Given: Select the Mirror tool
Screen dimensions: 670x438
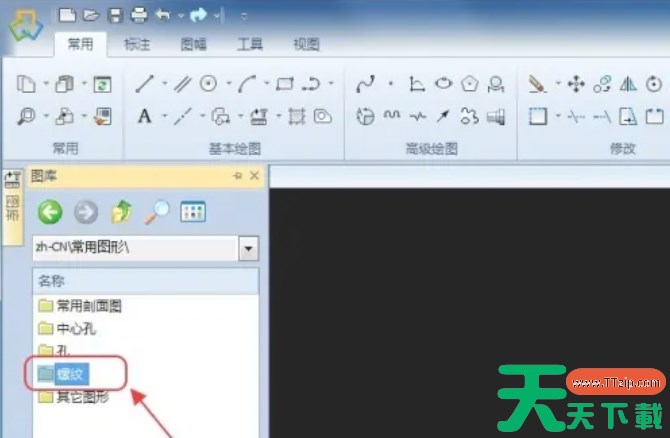Looking at the screenshot, I should pyautogui.click(x=628, y=84).
